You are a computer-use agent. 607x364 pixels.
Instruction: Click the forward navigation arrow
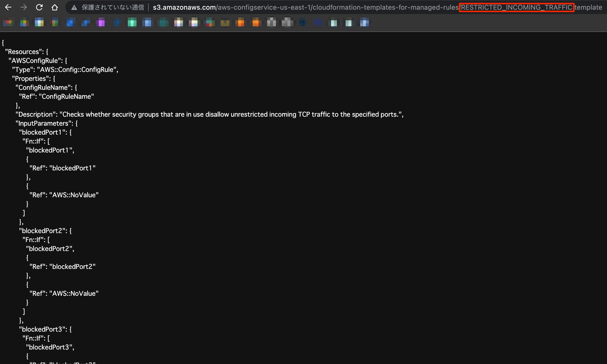coord(23,7)
